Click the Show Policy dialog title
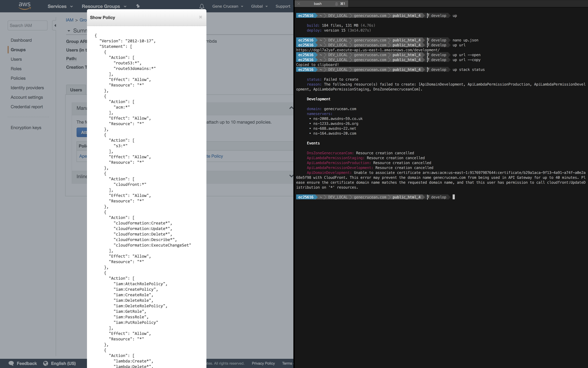Screen dimensions: 588x368 (x=103, y=17)
